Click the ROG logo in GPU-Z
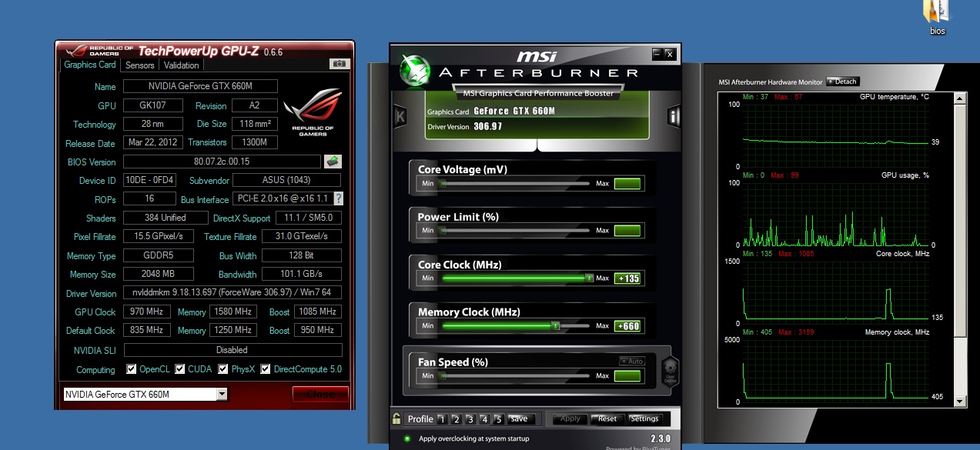 (312, 114)
